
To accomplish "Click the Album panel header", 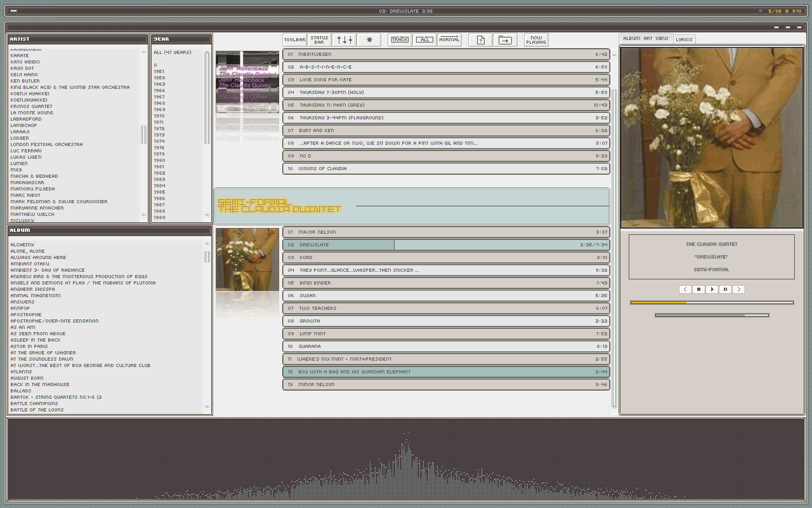I will (x=110, y=231).
